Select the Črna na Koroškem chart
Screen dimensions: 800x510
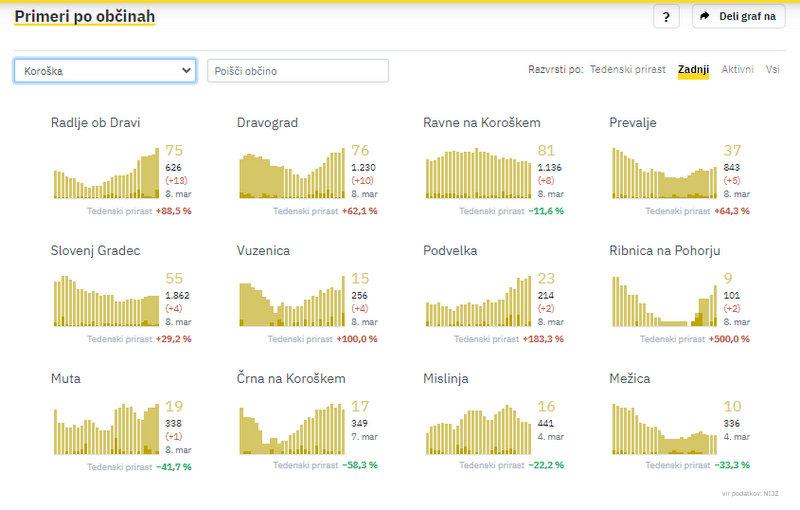pyautogui.click(x=291, y=430)
